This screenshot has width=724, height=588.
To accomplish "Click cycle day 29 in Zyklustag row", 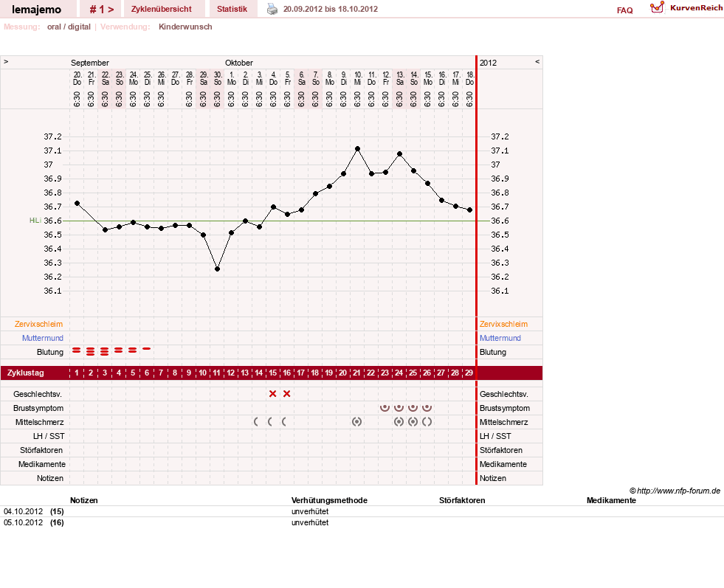I will (469, 373).
